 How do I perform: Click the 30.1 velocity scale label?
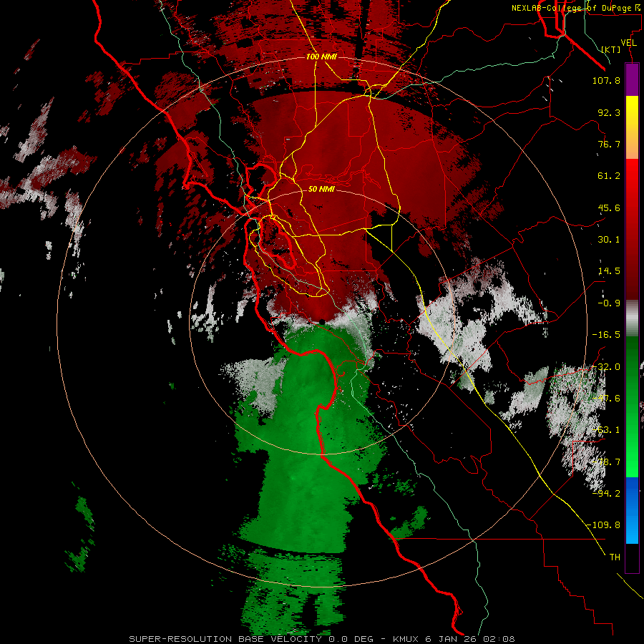tap(609, 240)
